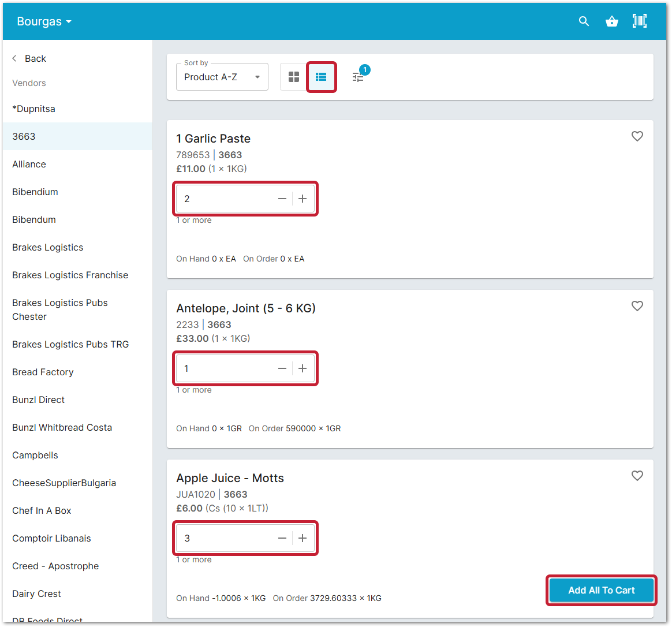The width and height of the screenshot is (672, 627).
Task: Open the filters icon showing badge 1
Action: point(359,76)
